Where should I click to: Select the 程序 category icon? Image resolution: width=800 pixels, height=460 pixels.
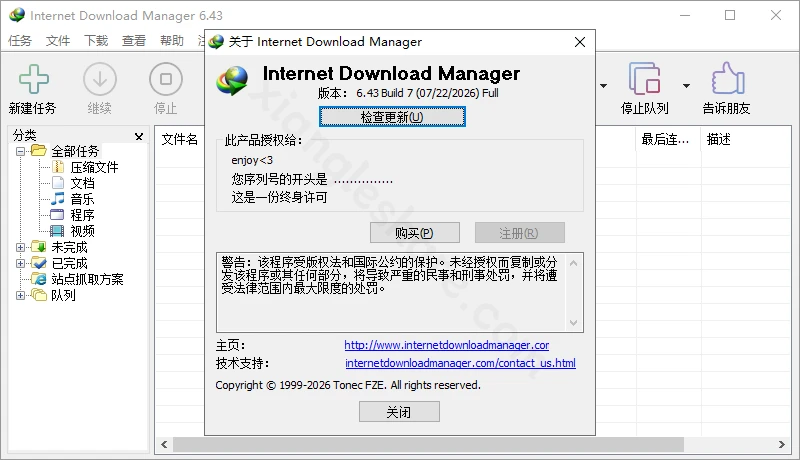(x=57, y=215)
